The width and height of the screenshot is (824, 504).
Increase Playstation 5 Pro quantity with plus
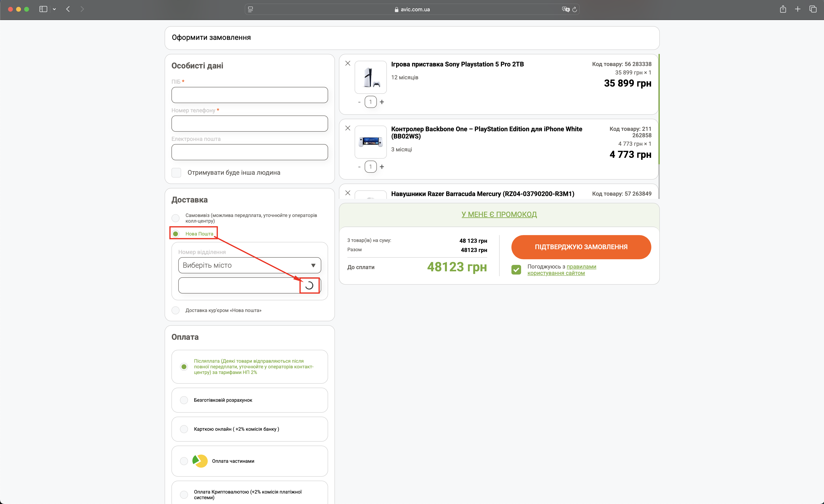[382, 102]
